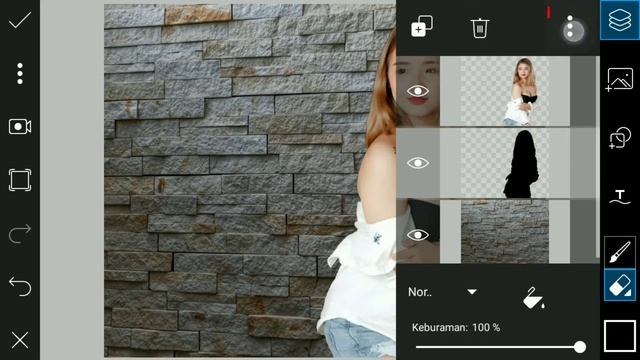Tap the video record camera icon

[x=20, y=127]
